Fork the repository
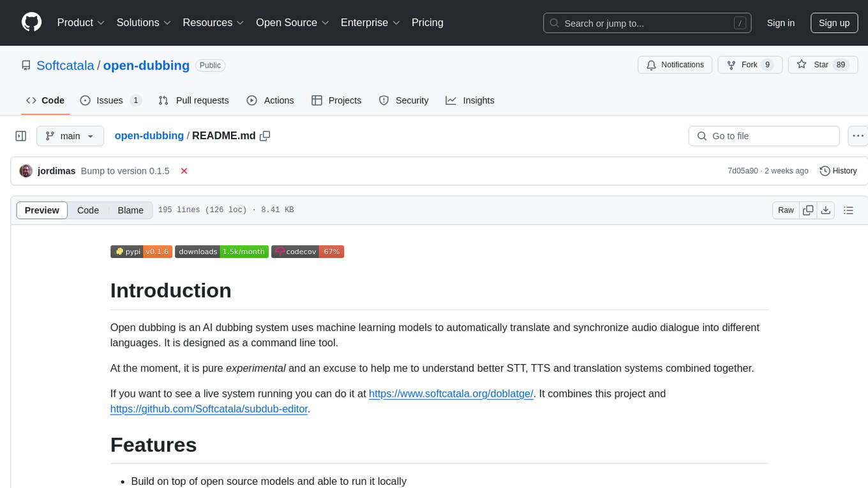Screen dimensions: 868x488 (750, 65)
